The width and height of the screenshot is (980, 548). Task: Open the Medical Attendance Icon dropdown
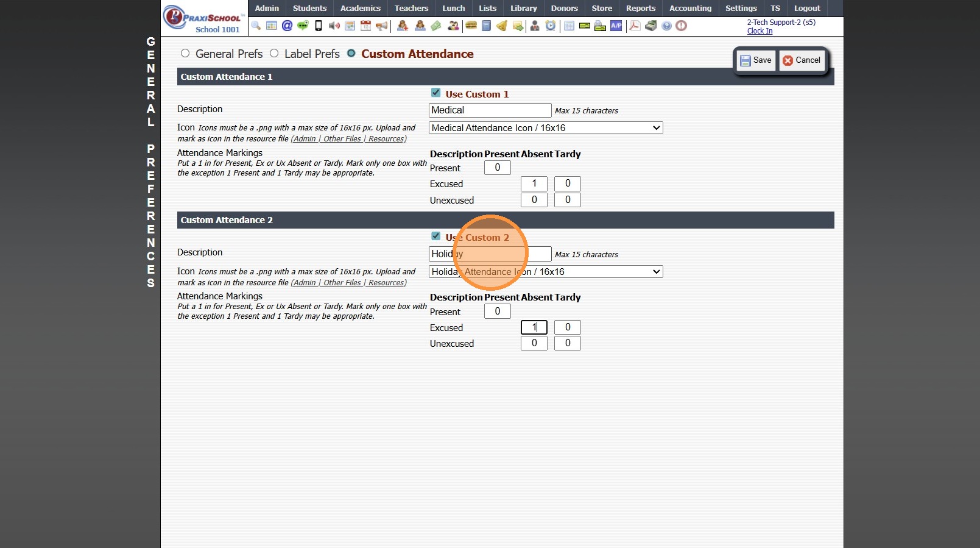tap(546, 128)
